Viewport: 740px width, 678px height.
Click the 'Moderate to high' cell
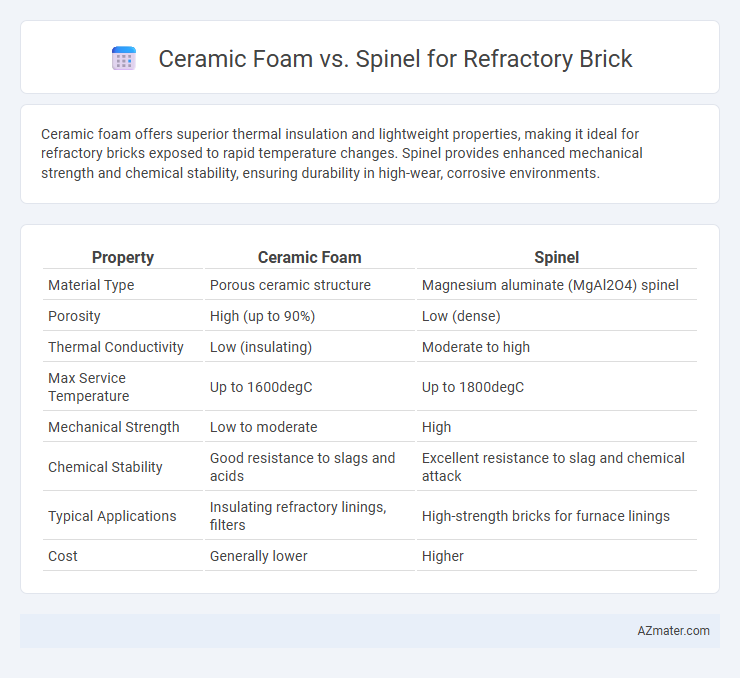click(476, 347)
